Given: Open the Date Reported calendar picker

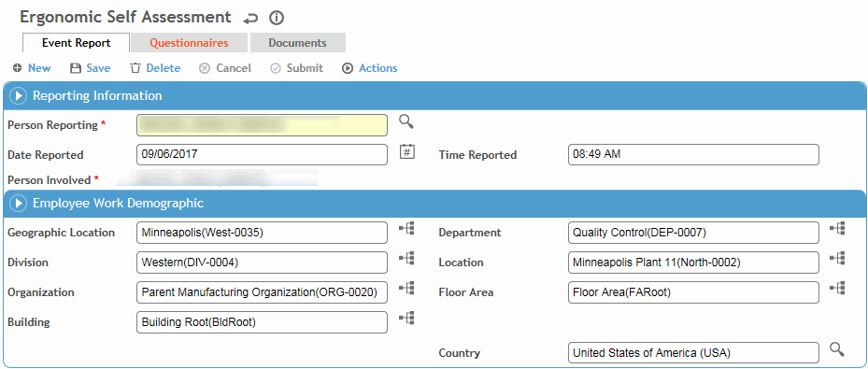Looking at the screenshot, I should (x=407, y=151).
